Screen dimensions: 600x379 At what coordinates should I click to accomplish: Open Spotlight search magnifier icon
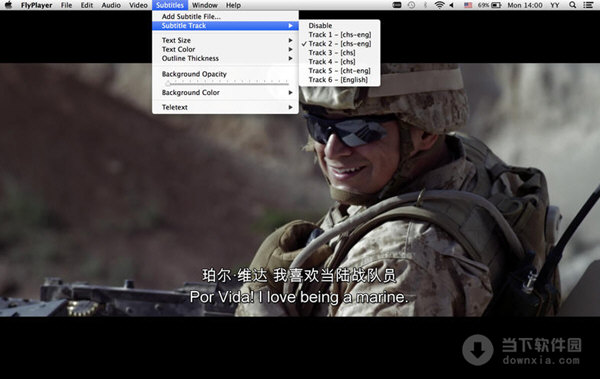pos(572,5)
